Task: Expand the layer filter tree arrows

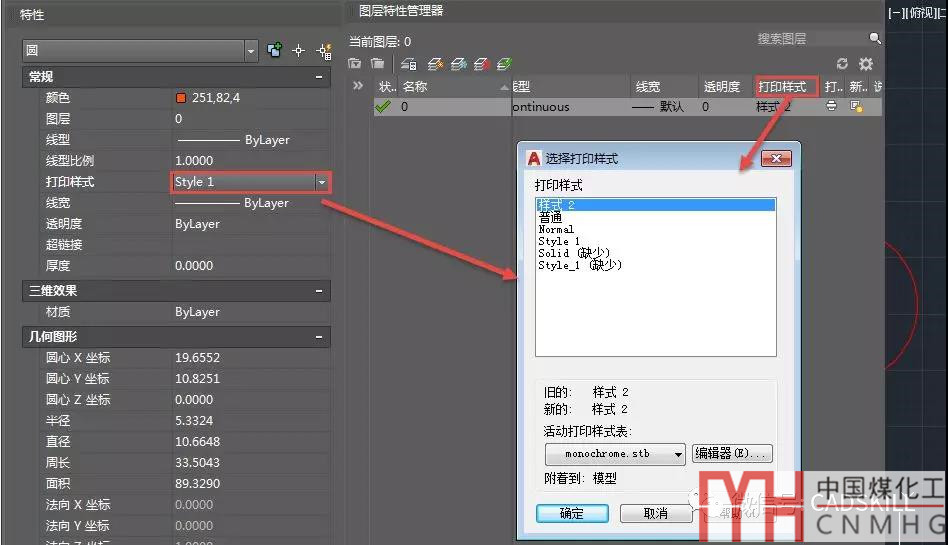Action: (358, 86)
